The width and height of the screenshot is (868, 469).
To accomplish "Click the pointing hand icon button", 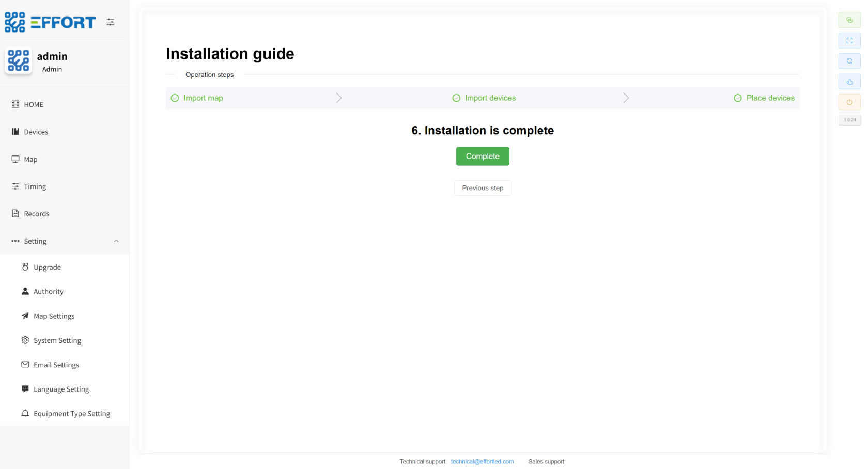I will pos(849,82).
